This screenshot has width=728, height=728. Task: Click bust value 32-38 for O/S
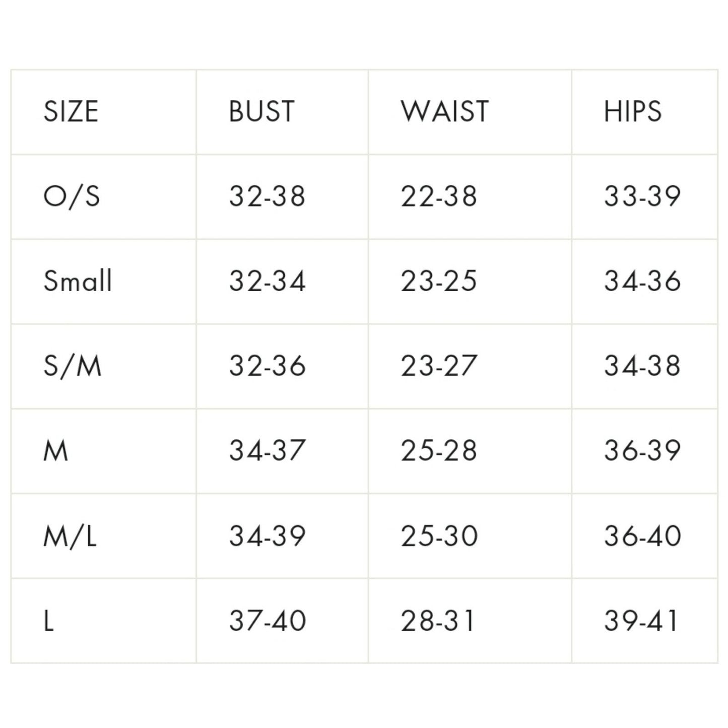(x=268, y=196)
